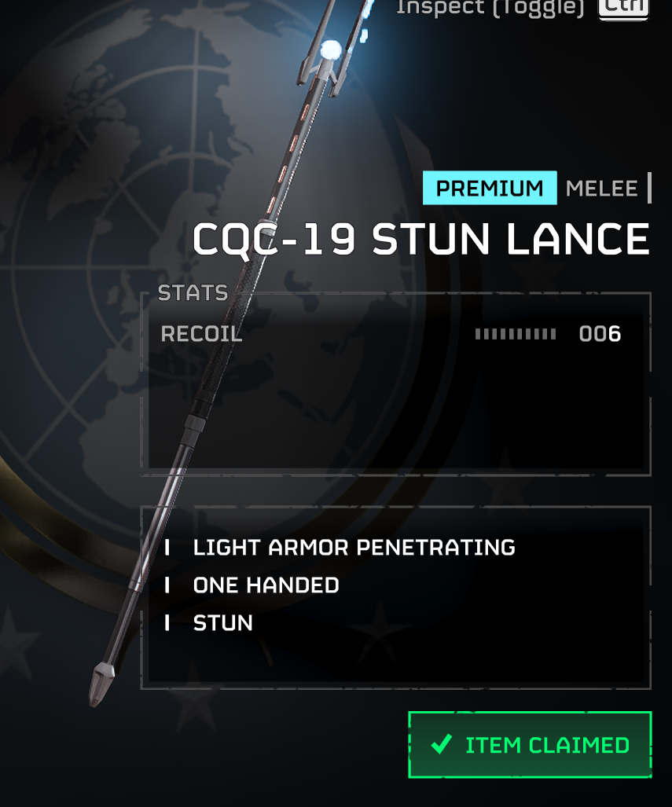
Task: Select the MELEE category label
Action: [601, 189]
